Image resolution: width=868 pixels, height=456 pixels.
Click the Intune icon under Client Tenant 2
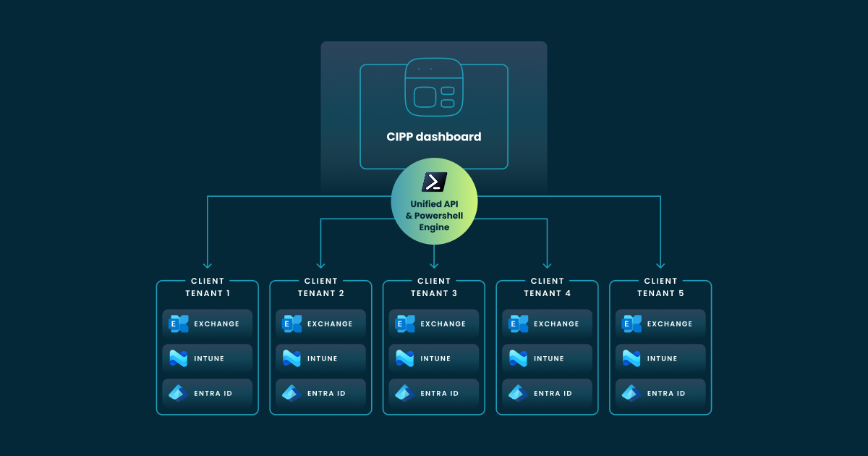[x=289, y=358]
